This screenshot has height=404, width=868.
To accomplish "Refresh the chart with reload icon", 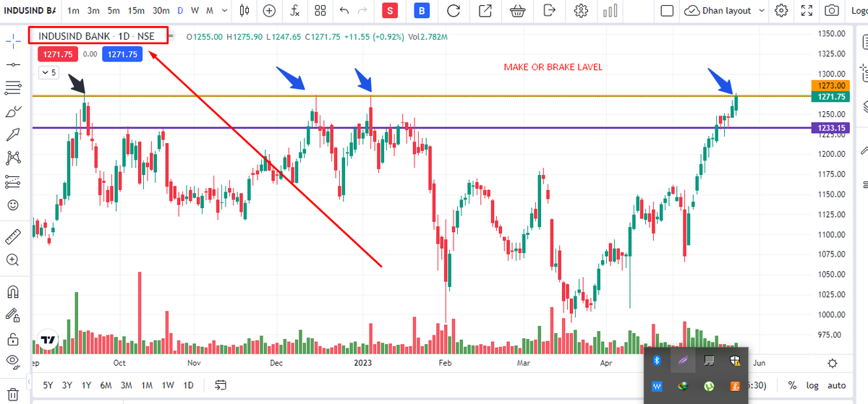I will [x=454, y=11].
